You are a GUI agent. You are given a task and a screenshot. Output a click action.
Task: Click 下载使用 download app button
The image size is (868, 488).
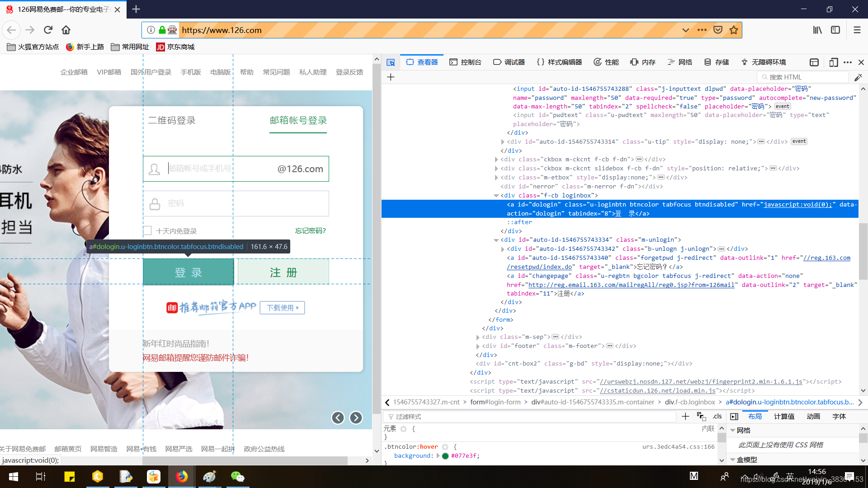[x=283, y=308]
